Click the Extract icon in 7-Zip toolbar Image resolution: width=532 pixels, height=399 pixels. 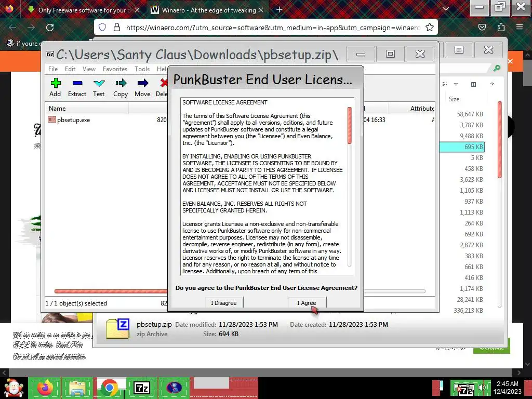point(77,83)
